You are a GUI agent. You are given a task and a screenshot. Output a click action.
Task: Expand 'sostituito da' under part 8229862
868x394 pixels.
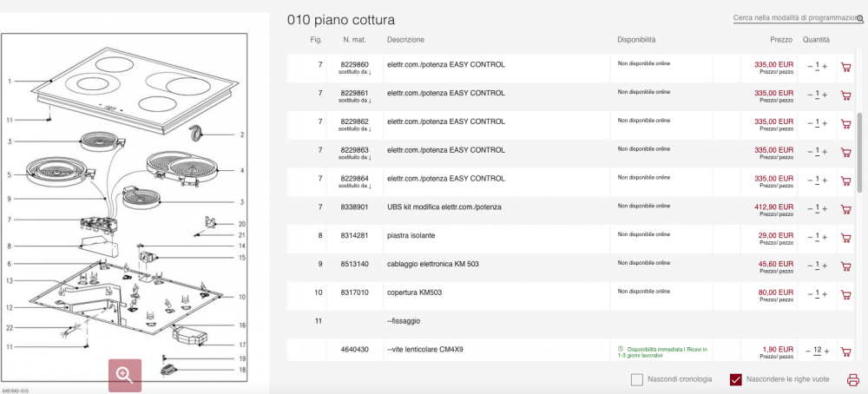pos(355,129)
